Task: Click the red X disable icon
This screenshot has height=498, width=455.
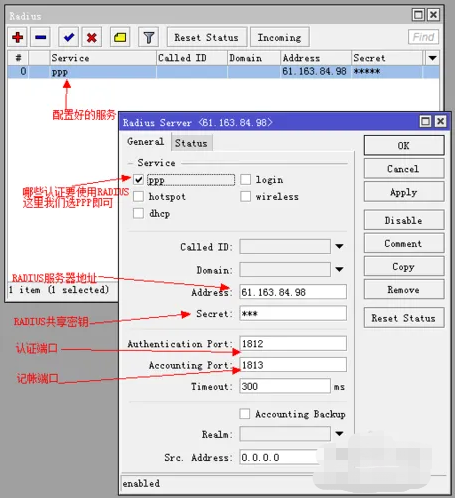Action: tap(92, 37)
